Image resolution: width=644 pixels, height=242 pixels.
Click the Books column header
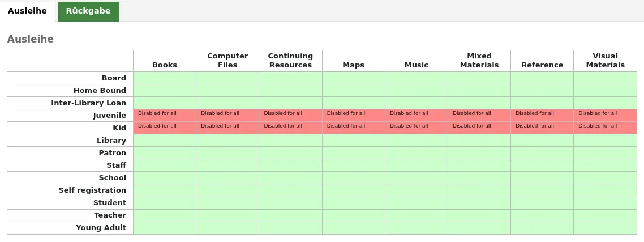click(x=165, y=65)
